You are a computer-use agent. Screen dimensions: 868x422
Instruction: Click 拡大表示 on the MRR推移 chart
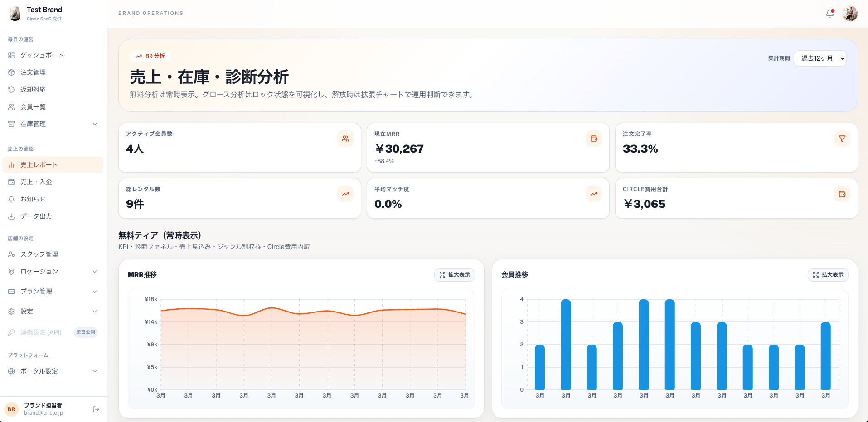[455, 275]
